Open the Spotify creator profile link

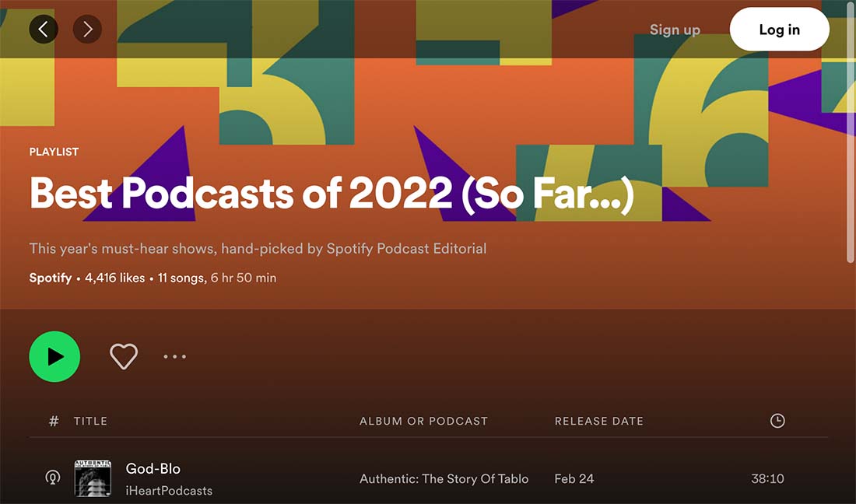click(x=51, y=278)
